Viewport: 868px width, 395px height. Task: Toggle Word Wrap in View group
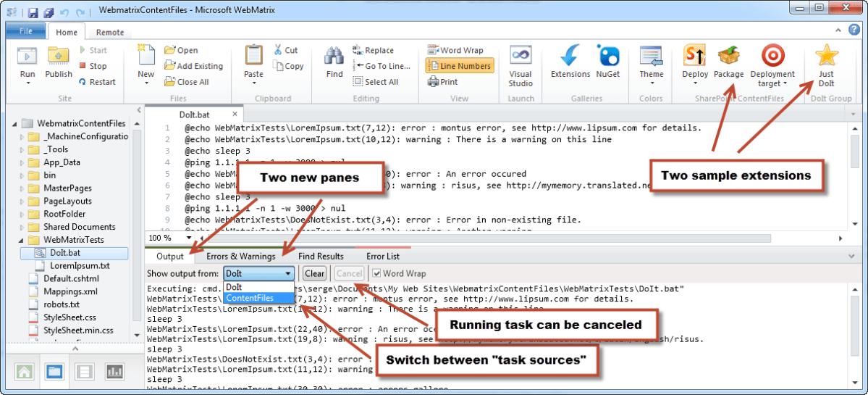[455, 50]
